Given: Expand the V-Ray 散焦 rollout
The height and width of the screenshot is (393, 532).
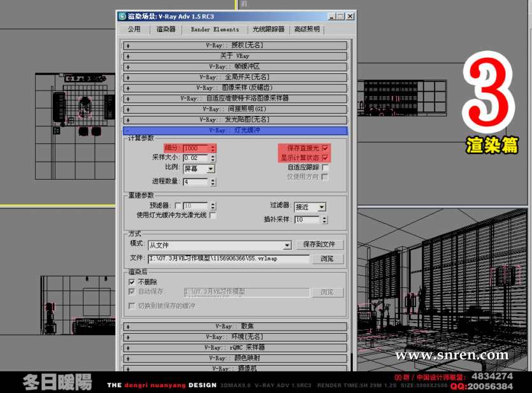Looking at the screenshot, I should (x=235, y=327).
